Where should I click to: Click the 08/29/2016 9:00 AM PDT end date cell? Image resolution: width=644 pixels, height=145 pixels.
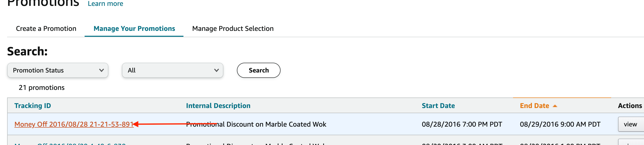(x=560, y=124)
